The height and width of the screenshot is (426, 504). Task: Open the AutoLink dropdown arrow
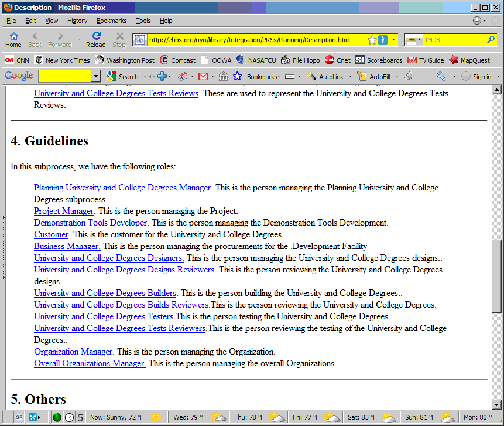tap(350, 77)
